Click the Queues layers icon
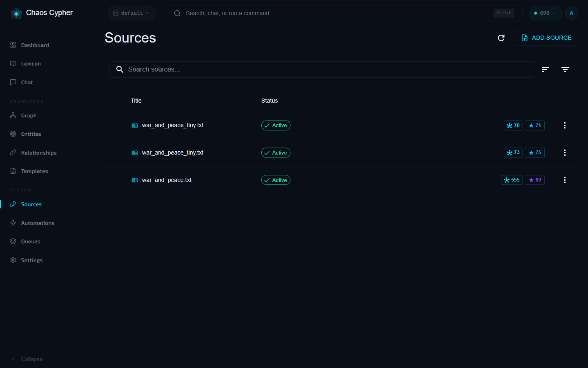588x368 pixels. coord(13,242)
